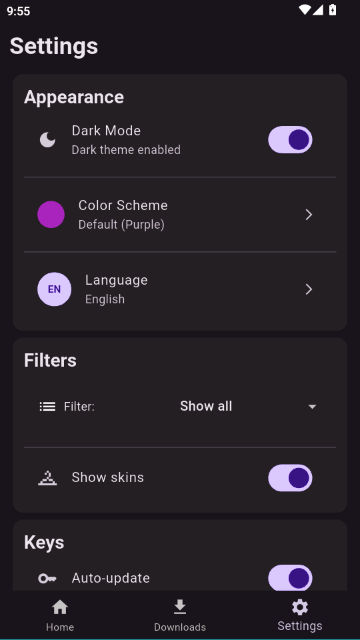The width and height of the screenshot is (360, 640).
Task: Tap the Settings gear icon
Action: point(300,607)
